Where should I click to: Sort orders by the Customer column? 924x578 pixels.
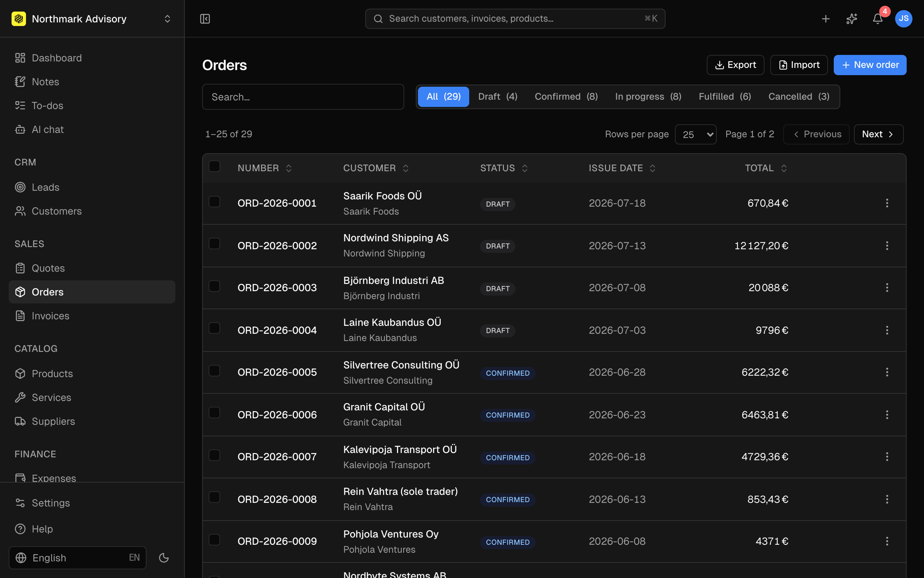[x=376, y=168]
